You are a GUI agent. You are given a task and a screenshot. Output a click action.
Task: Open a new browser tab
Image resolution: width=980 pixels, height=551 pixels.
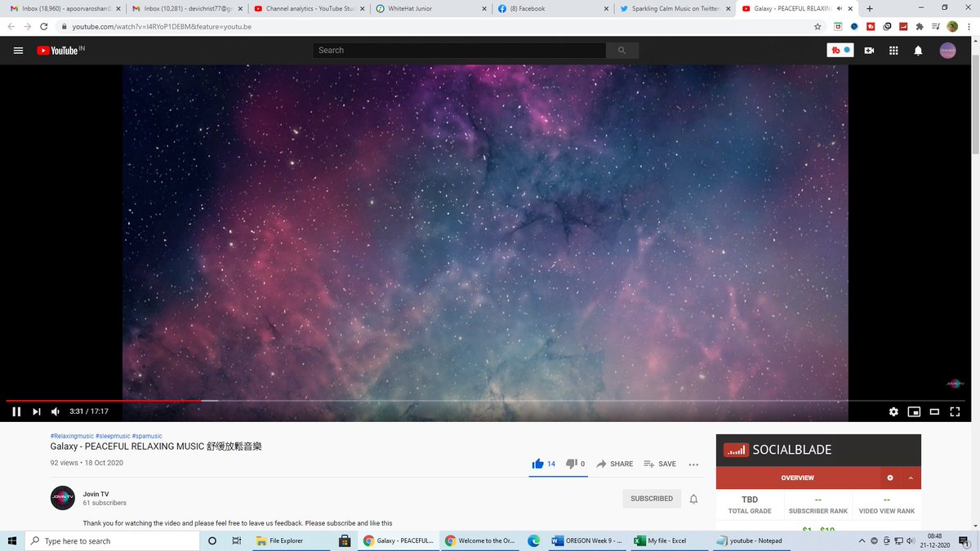click(870, 8)
